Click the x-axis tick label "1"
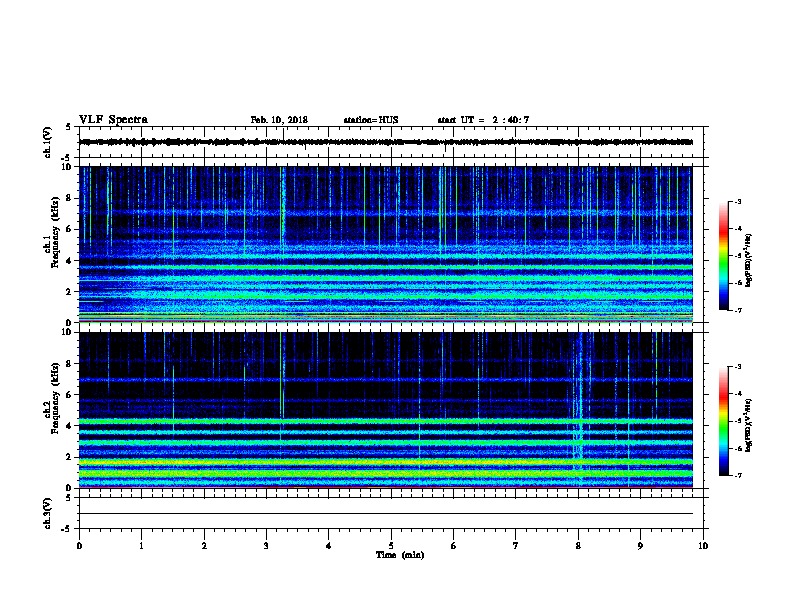 click(141, 546)
